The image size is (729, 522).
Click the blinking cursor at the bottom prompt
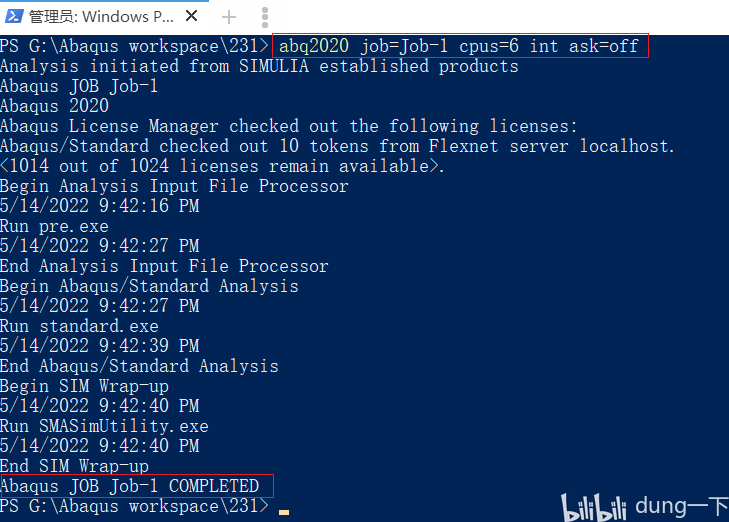pos(284,512)
